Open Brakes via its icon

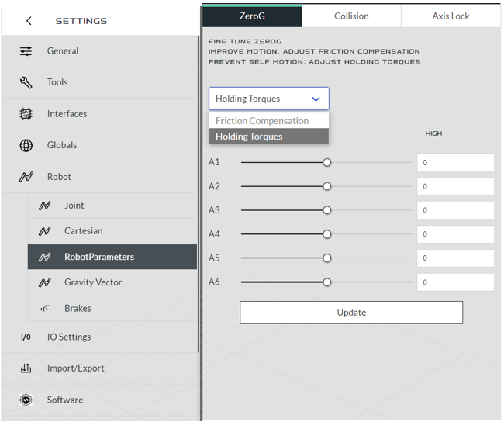45,309
